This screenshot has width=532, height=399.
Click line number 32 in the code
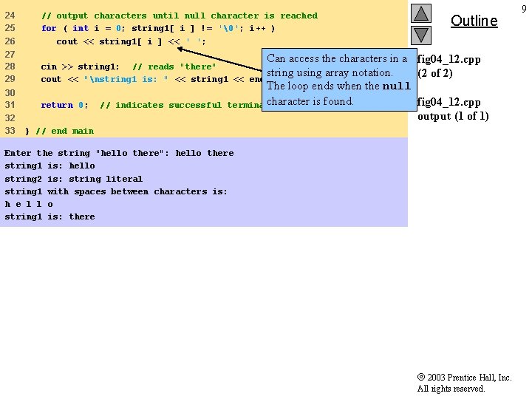point(10,118)
